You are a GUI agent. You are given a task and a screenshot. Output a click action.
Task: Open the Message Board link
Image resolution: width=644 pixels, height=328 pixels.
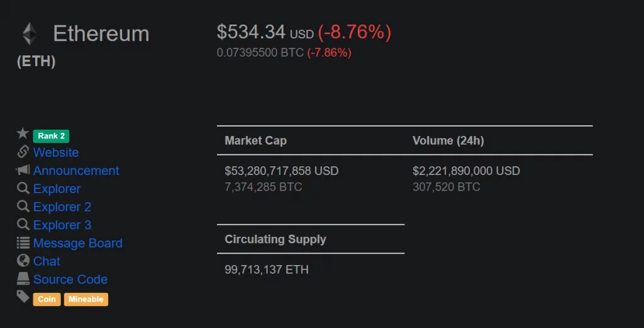pyautogui.click(x=77, y=243)
